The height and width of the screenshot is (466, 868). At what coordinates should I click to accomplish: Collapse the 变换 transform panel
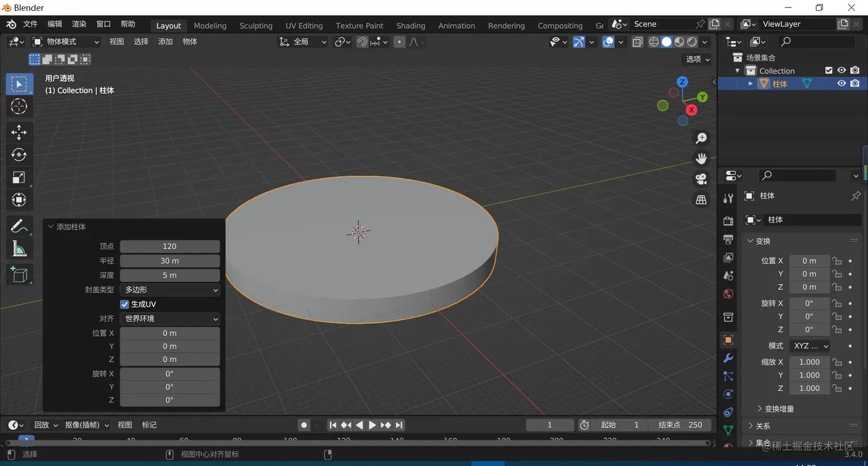click(x=750, y=241)
